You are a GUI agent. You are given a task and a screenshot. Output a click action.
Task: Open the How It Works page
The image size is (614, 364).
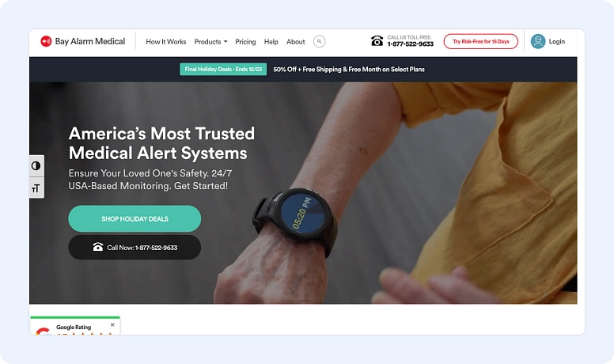166,41
